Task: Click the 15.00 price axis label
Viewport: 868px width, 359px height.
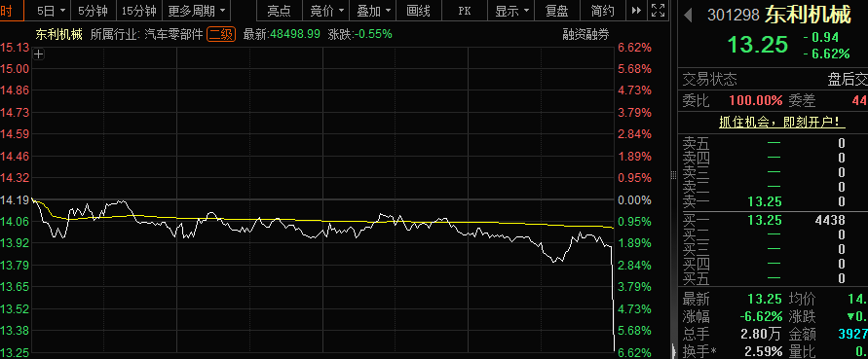Action: coord(15,69)
